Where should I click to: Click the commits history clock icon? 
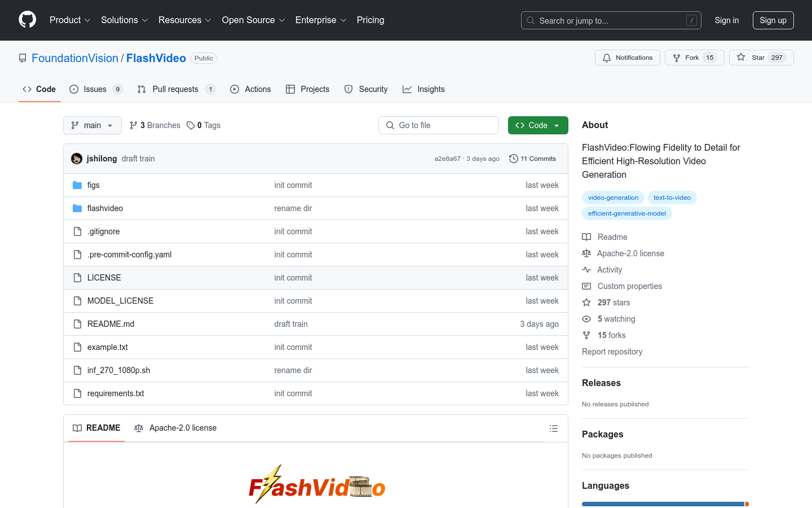(x=513, y=159)
